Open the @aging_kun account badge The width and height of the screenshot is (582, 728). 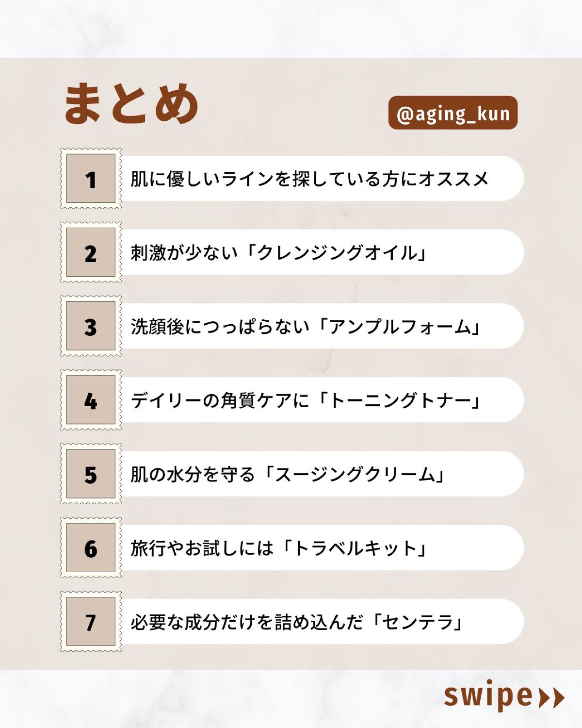click(453, 113)
